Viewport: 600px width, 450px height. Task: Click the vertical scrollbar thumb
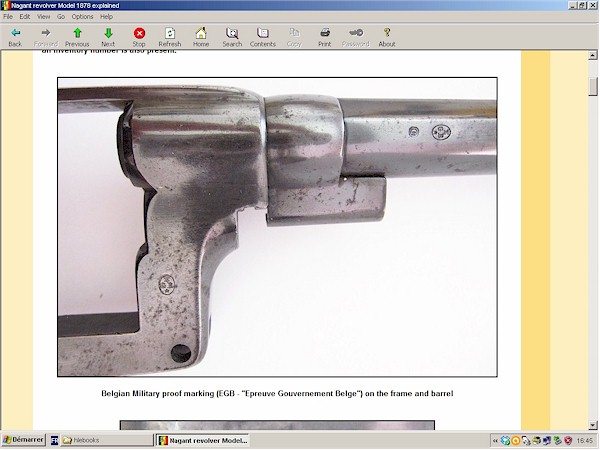click(593, 86)
